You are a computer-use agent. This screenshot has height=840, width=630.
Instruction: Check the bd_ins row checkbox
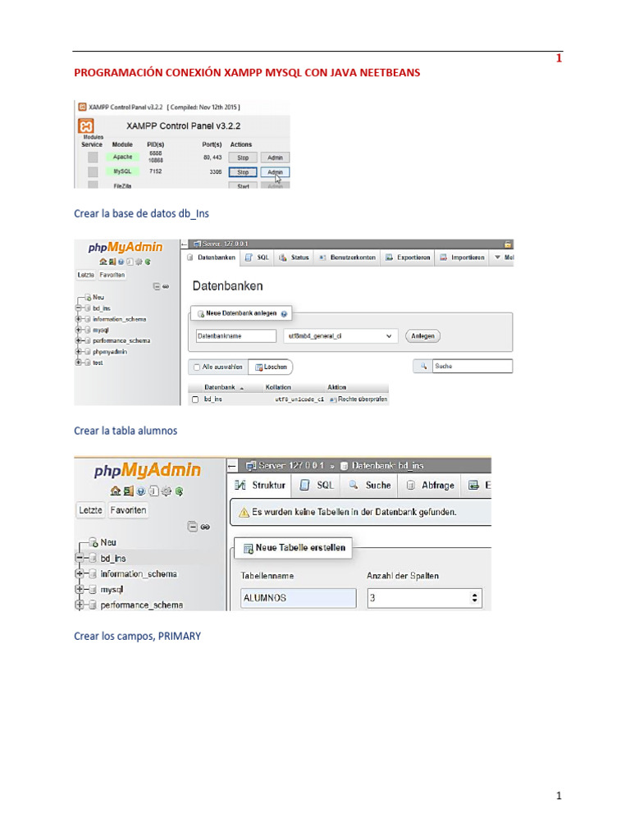click(195, 399)
